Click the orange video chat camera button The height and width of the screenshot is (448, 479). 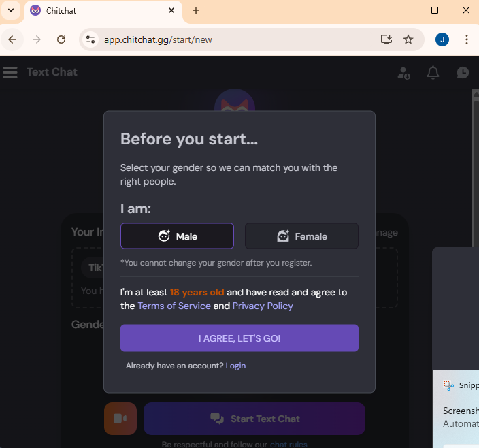pyautogui.click(x=120, y=419)
